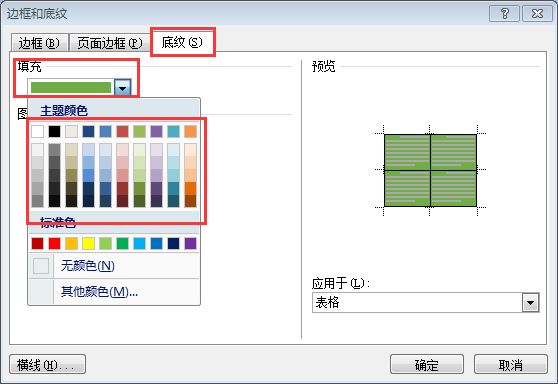Viewport: 558px width, 384px height.
Task: Click the 主题颜色 section heading
Action: pyautogui.click(x=64, y=111)
